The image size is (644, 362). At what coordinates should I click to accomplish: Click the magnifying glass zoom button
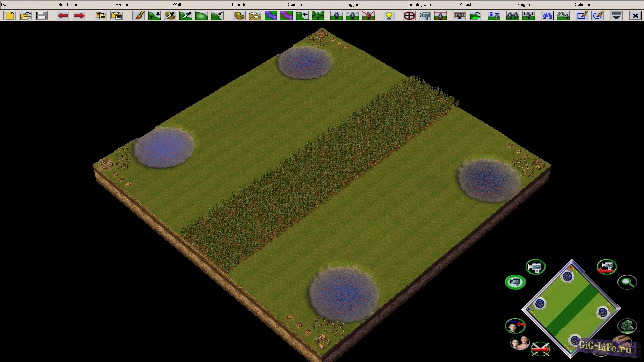627,282
